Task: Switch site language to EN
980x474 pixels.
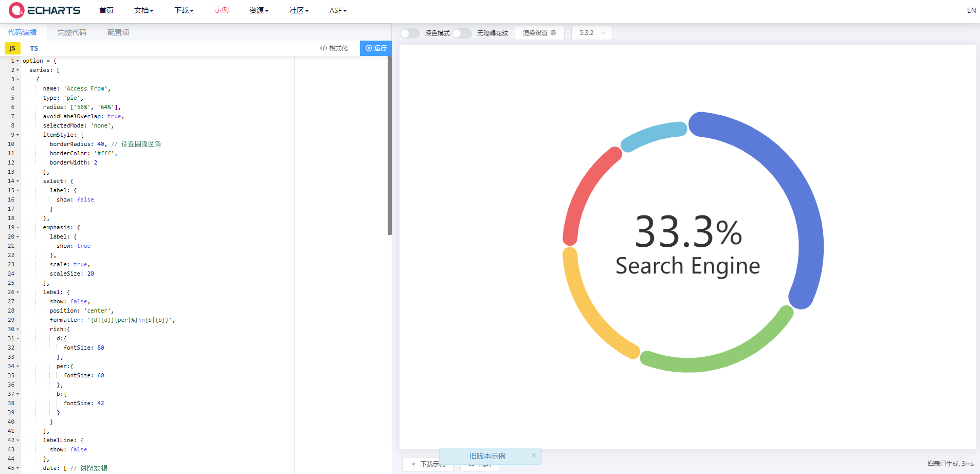Action: tap(971, 10)
